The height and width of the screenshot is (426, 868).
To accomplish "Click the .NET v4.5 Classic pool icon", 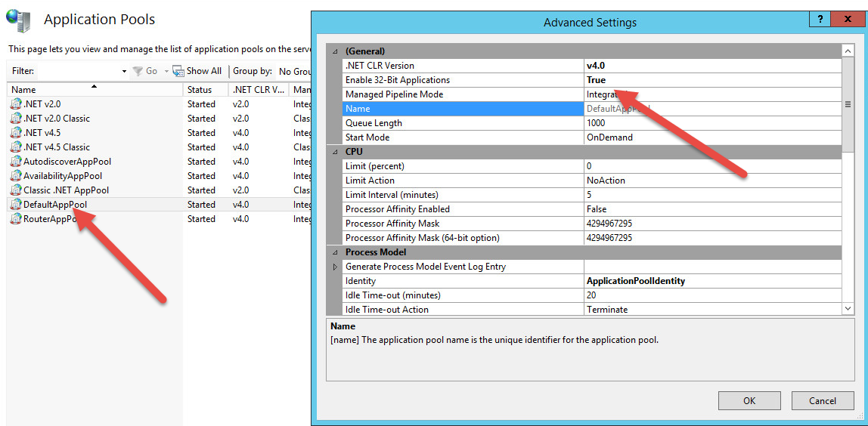I will coord(16,147).
